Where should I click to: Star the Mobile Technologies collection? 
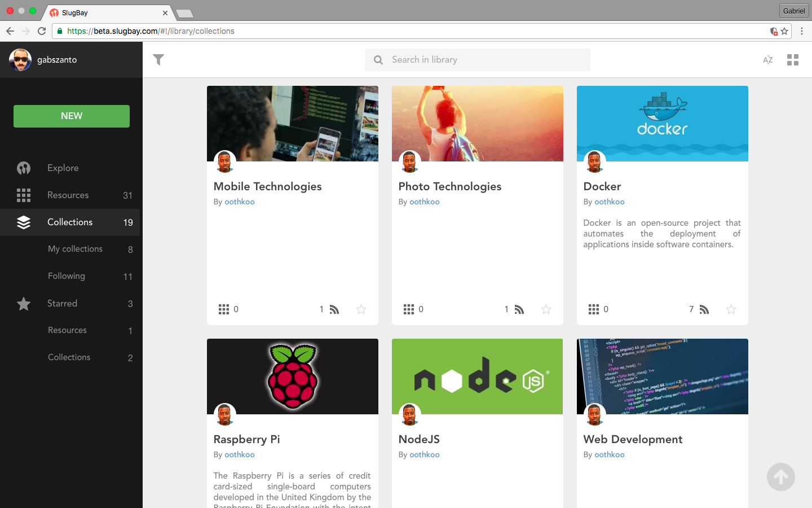(x=361, y=309)
